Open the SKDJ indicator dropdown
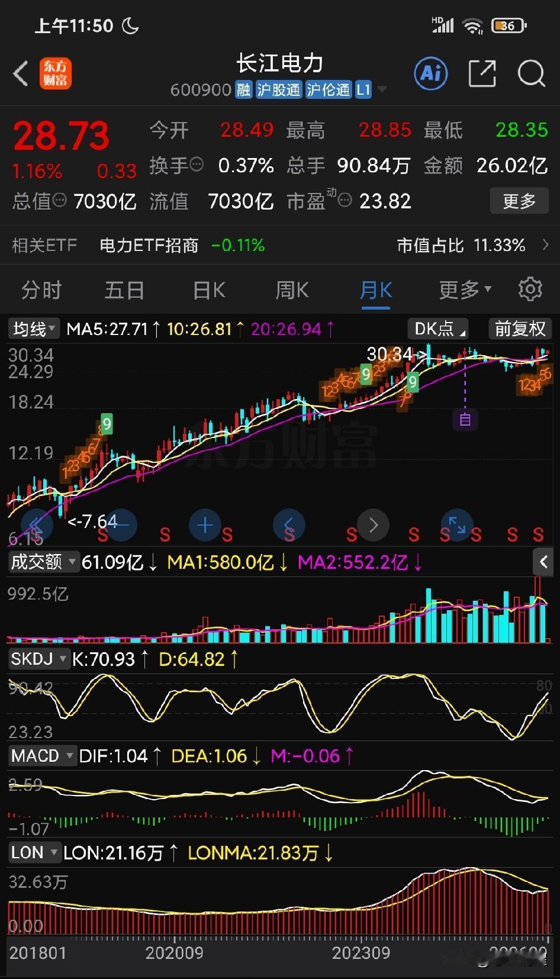Image resolution: width=560 pixels, height=979 pixels. tap(38, 659)
